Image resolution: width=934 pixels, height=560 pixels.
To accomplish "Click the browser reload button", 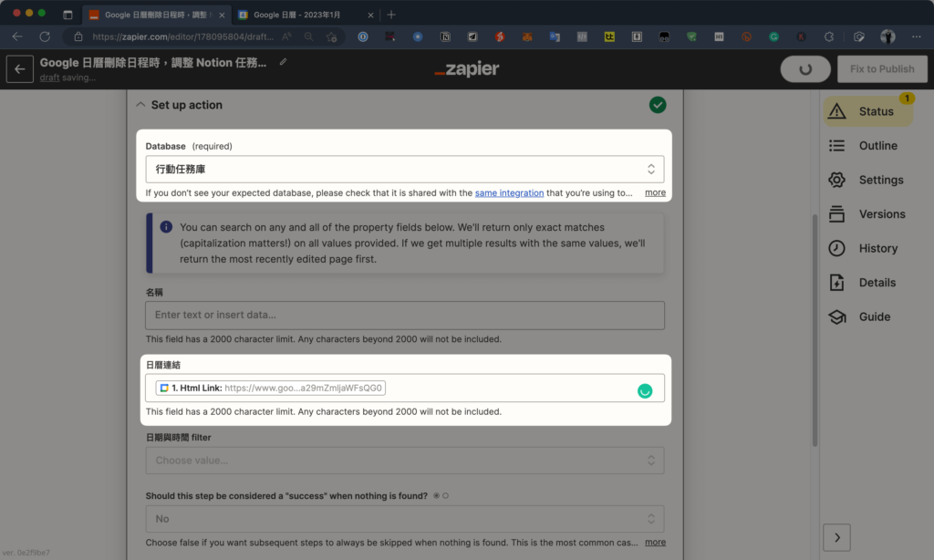I will click(45, 36).
